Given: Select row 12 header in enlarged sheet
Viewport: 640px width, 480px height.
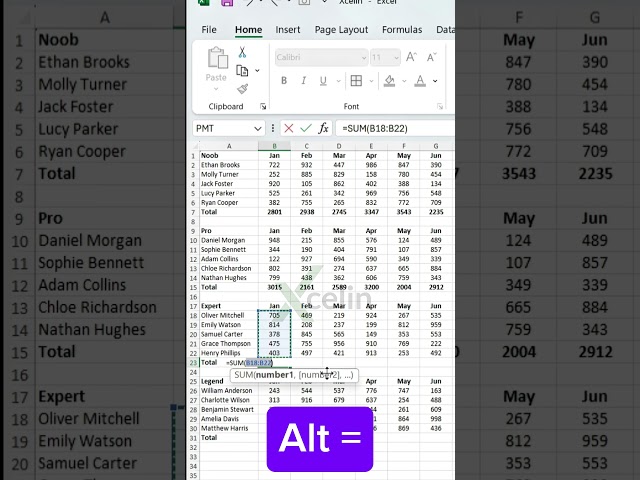Looking at the screenshot, I should point(19,286).
